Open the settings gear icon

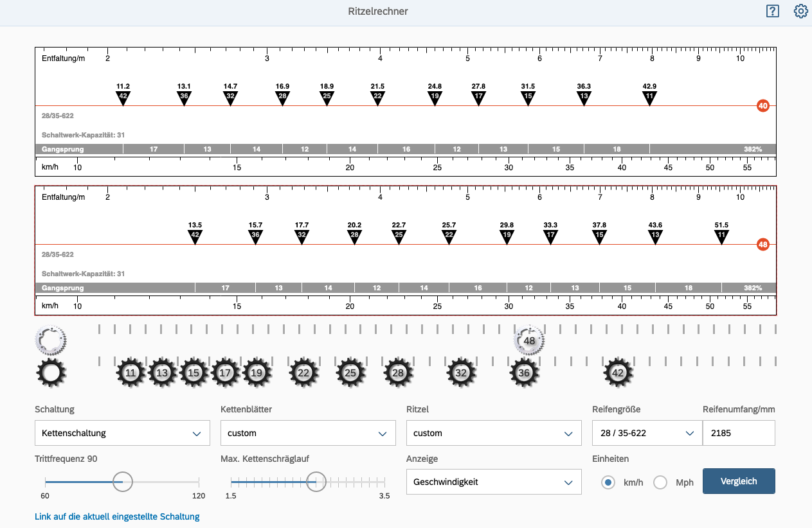(800, 12)
